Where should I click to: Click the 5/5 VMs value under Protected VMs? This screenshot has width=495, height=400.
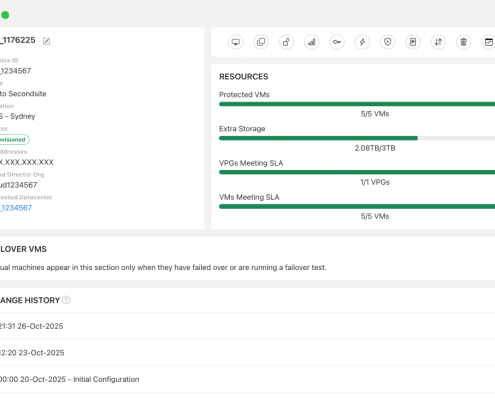click(x=375, y=114)
